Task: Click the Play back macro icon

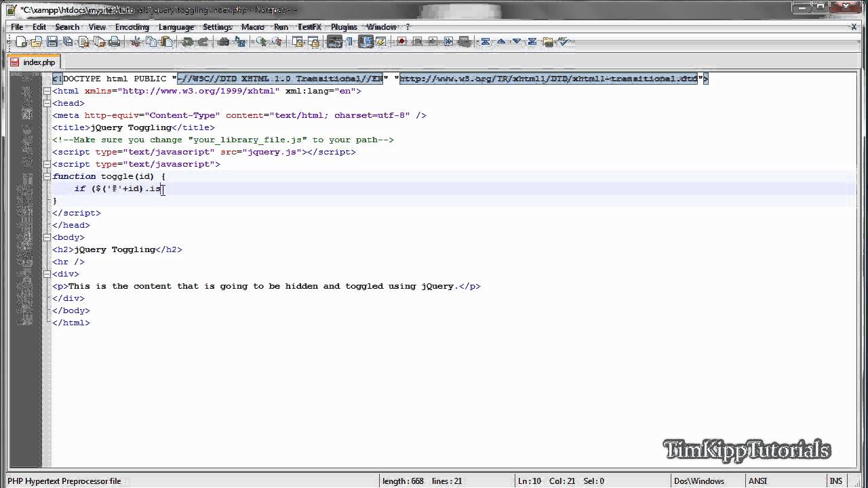Action: coord(433,42)
